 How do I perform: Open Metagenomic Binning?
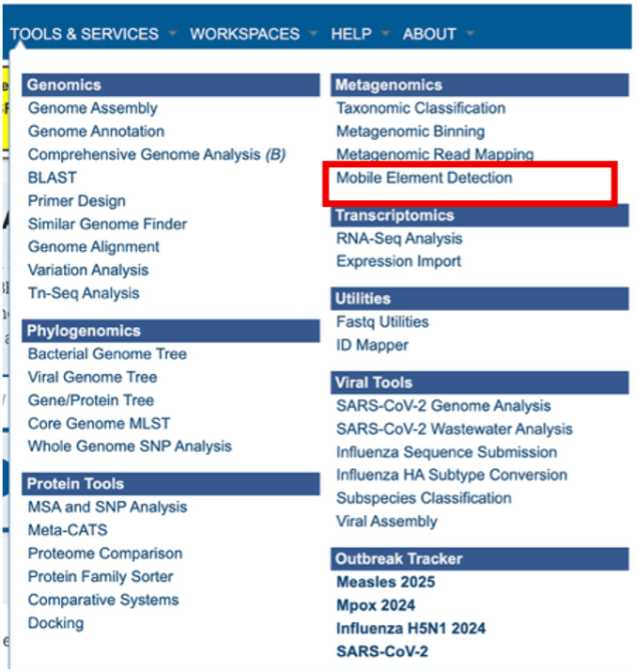click(411, 132)
